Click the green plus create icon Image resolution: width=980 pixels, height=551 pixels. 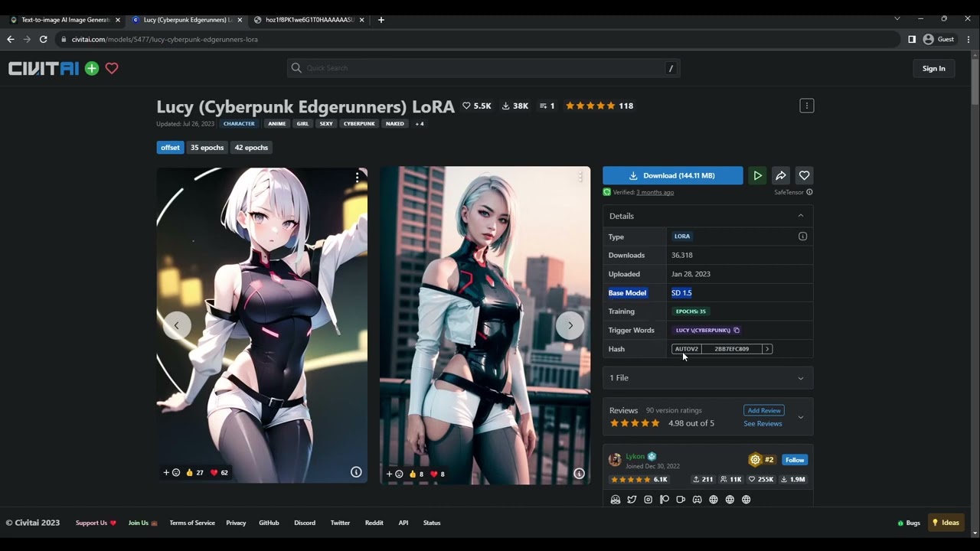92,68
